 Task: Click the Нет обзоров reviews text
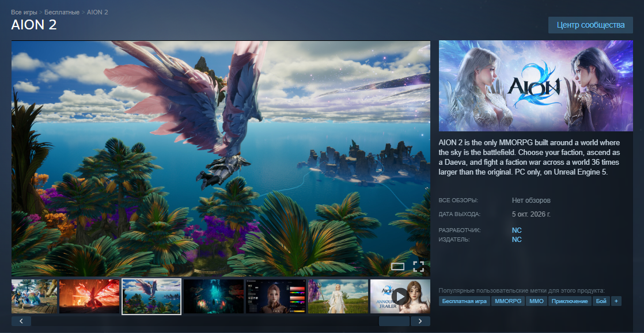coord(531,200)
